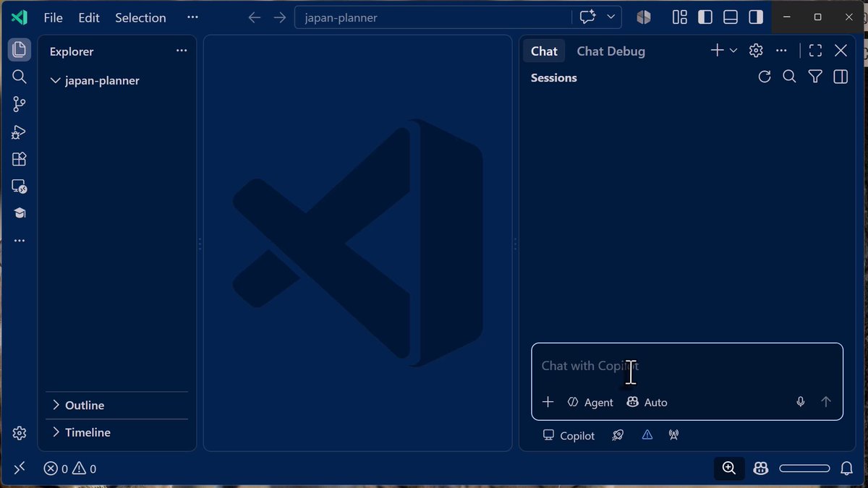Click the rocket icon below chat input
The width and height of the screenshot is (868, 488).
618,435
